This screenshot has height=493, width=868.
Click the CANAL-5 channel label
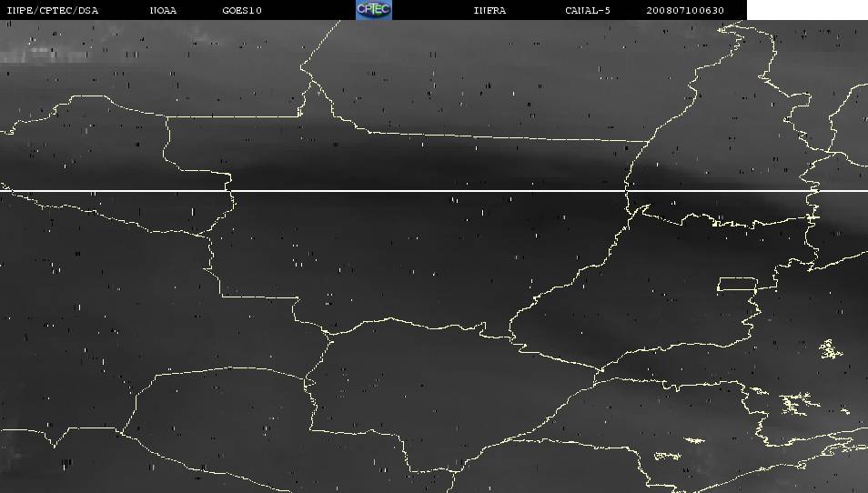[588, 11]
